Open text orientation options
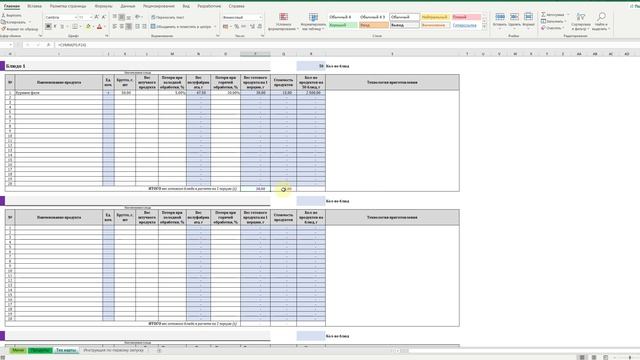The height and width of the screenshot is (360, 640). click(x=138, y=17)
